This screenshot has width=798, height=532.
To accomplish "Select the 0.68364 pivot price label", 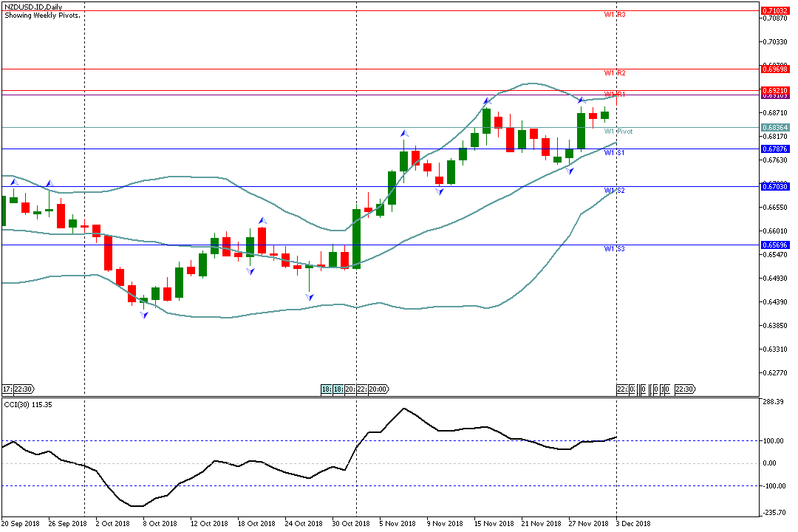I will click(x=775, y=127).
